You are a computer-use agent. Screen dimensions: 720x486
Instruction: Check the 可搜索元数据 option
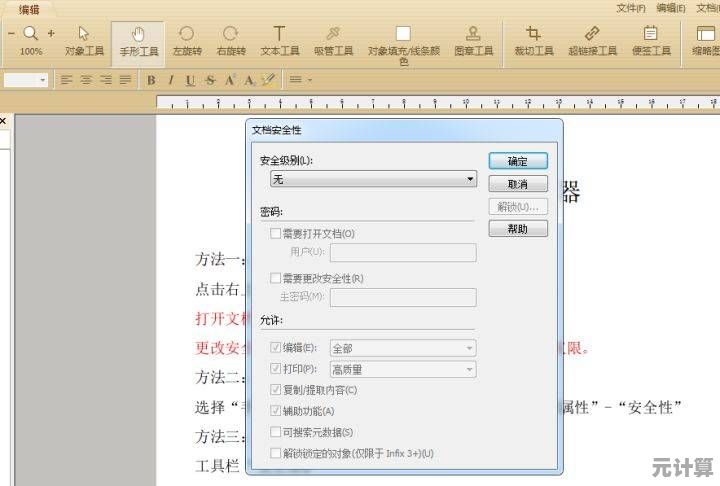pyautogui.click(x=276, y=432)
